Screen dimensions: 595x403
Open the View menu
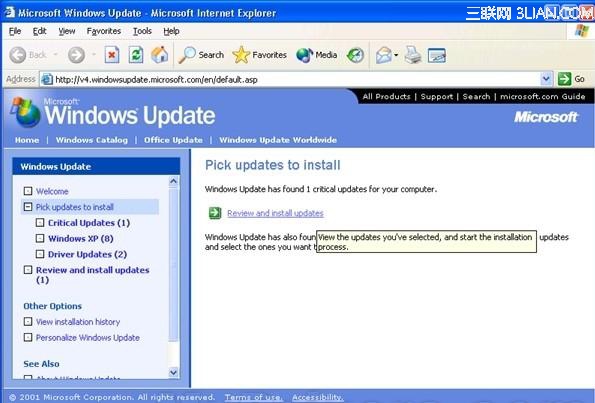coord(67,31)
